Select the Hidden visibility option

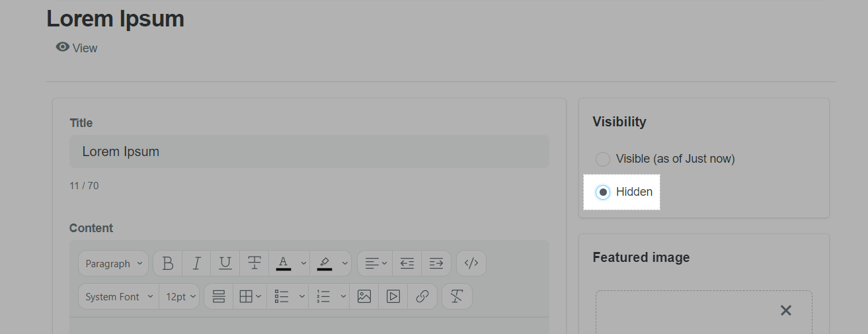603,192
